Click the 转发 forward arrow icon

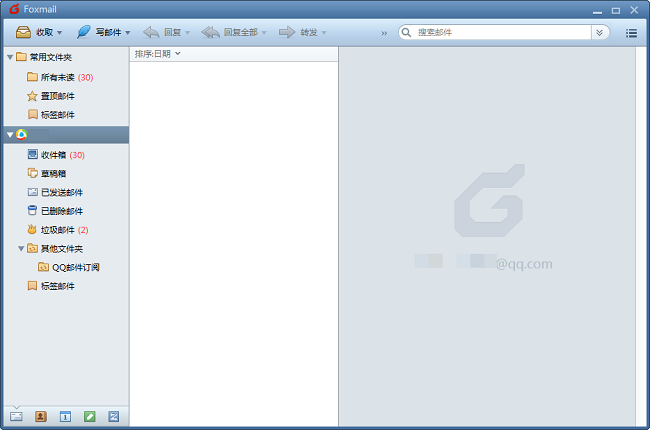tap(287, 32)
